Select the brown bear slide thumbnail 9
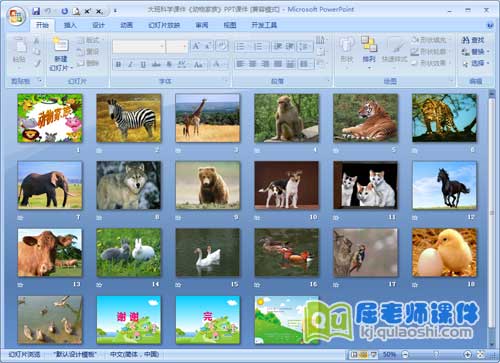500x363 pixels. (x=208, y=185)
